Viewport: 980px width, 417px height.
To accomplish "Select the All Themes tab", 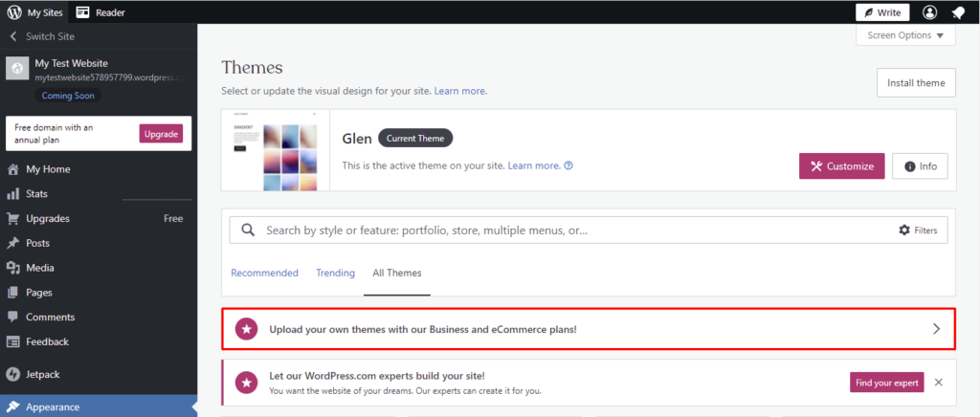I will [x=397, y=273].
